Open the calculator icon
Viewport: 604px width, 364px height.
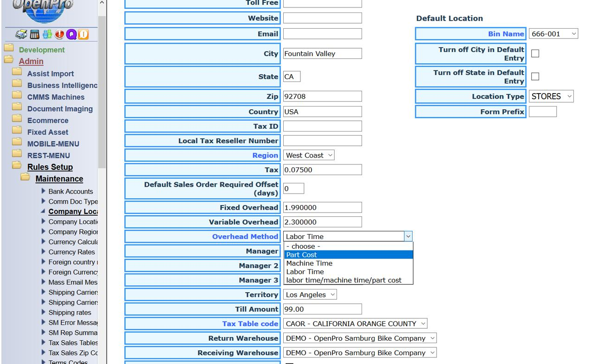pyautogui.click(x=34, y=35)
